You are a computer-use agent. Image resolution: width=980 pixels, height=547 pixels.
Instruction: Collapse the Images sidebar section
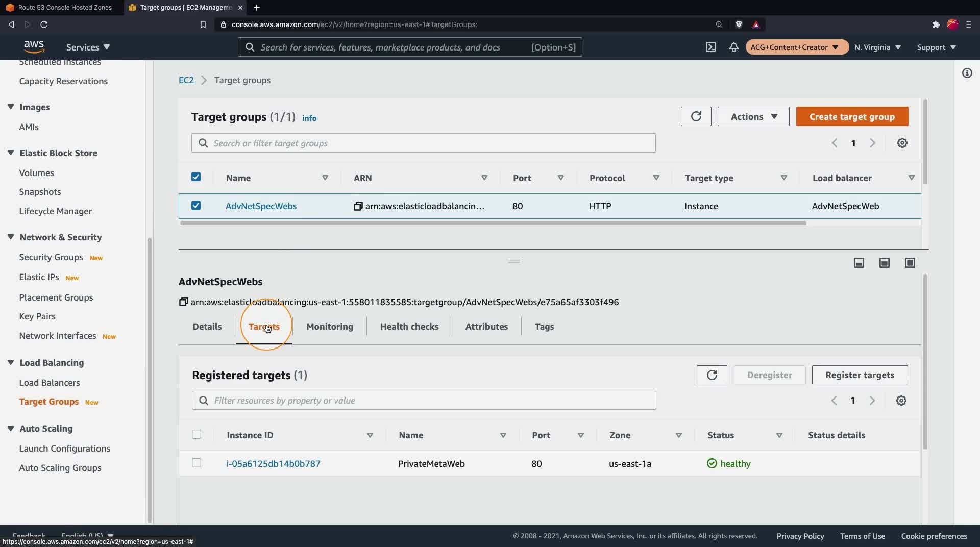point(11,107)
